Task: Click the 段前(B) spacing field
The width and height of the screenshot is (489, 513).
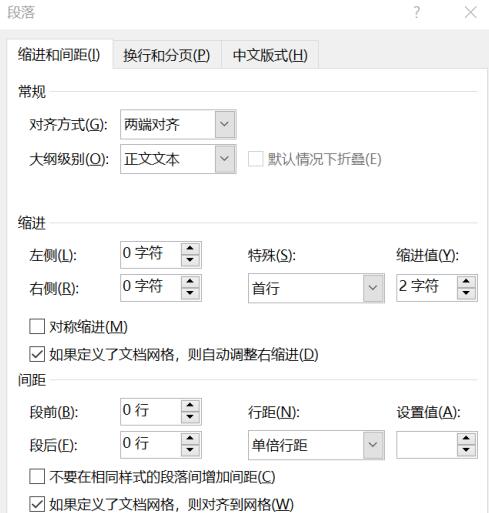Action: tap(151, 412)
